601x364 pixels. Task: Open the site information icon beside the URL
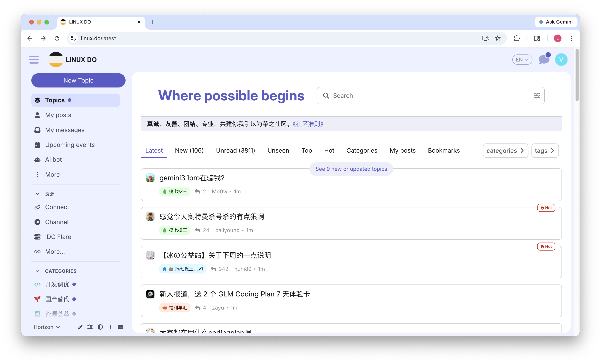pyautogui.click(x=73, y=38)
